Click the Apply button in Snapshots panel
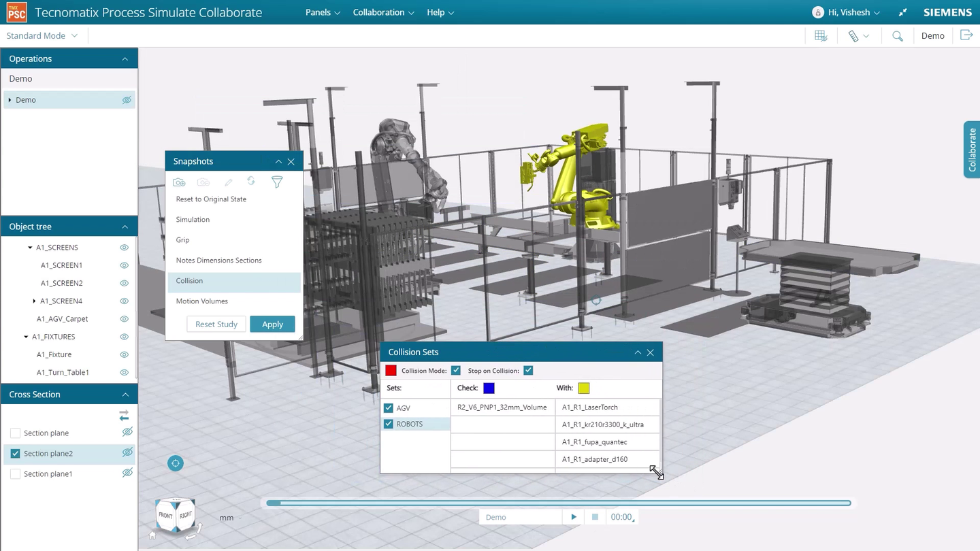980x551 pixels. 272,324
